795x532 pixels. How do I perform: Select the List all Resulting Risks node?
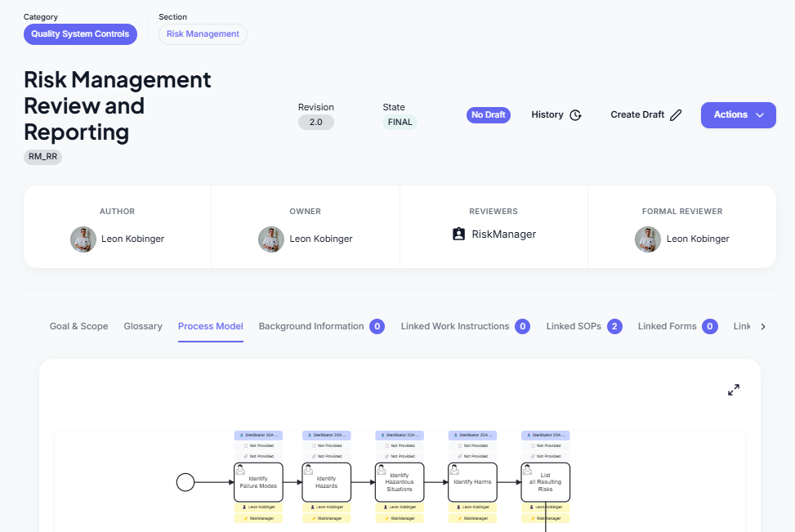click(x=545, y=482)
